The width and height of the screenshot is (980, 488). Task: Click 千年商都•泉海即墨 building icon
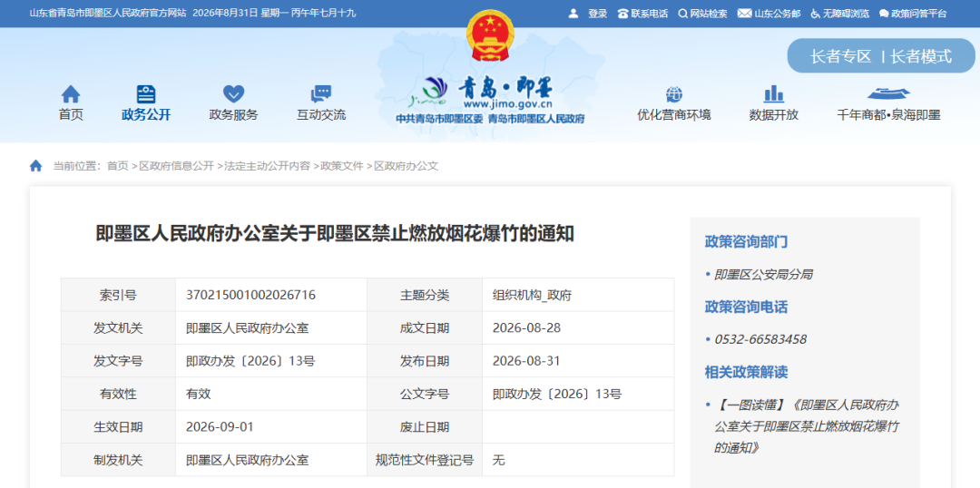pyautogui.click(x=888, y=93)
